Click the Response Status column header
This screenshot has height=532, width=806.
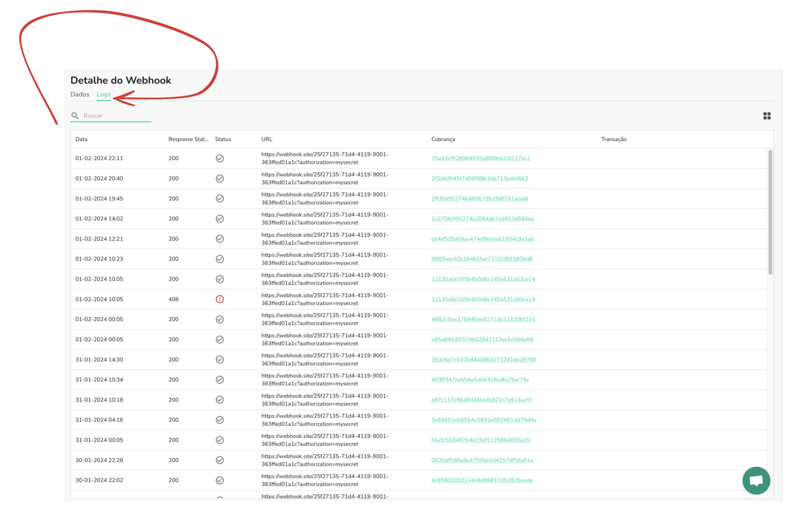(188, 139)
